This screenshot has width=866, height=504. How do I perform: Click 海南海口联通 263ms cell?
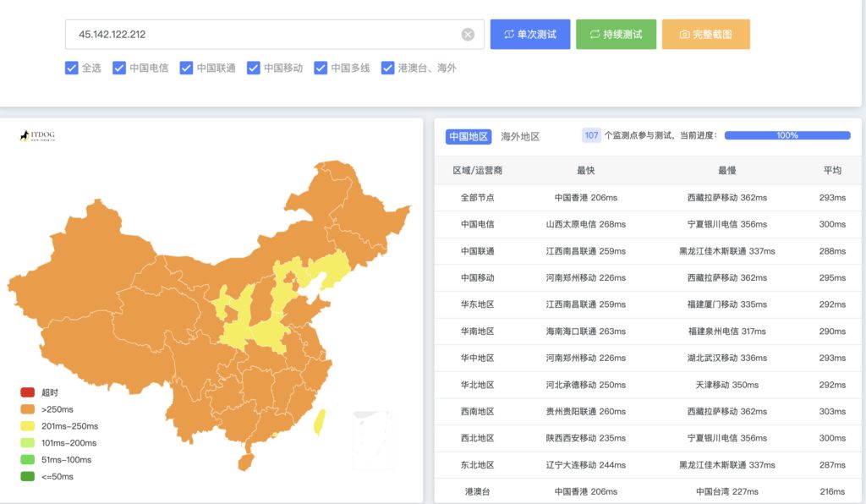coord(585,331)
